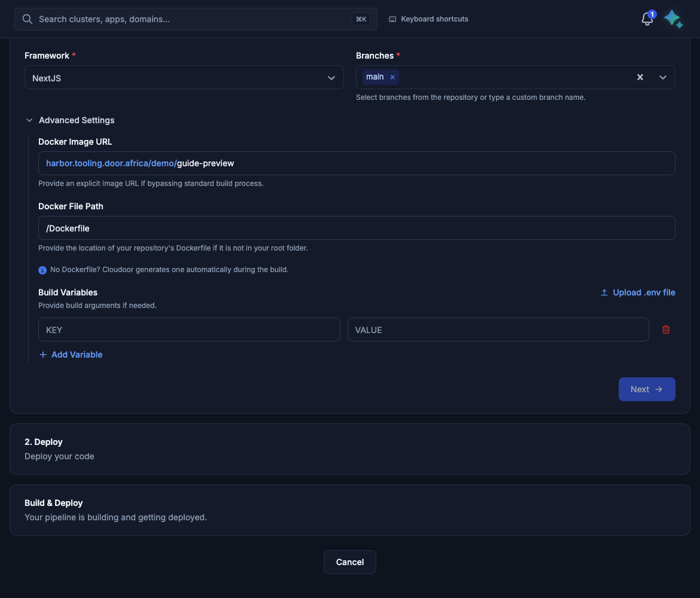Click the keyboard icon beside Keyboard shortcuts
Viewport: 700px width, 598px height.
[x=392, y=19]
